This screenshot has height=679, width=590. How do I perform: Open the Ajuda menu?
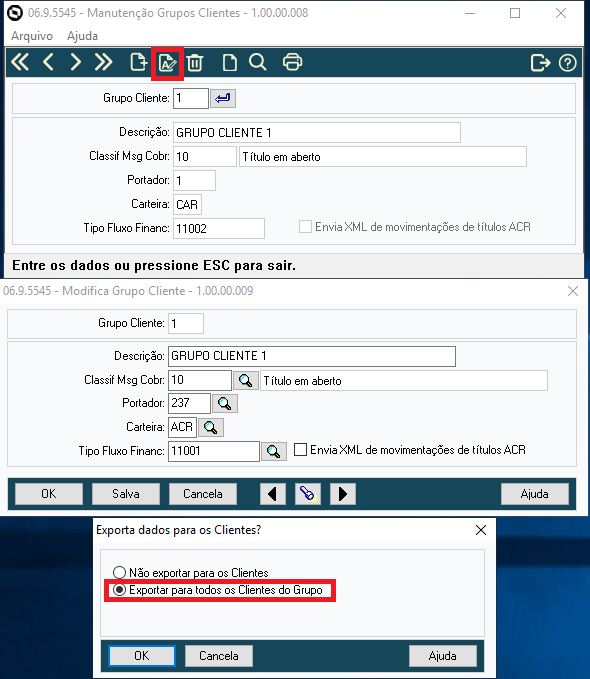[82, 36]
